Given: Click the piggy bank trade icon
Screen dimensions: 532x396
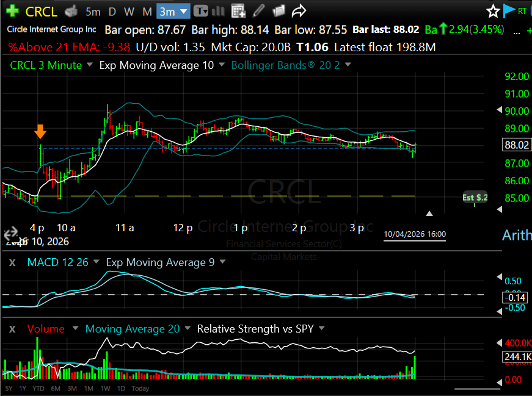Looking at the screenshot, I should [x=71, y=11].
